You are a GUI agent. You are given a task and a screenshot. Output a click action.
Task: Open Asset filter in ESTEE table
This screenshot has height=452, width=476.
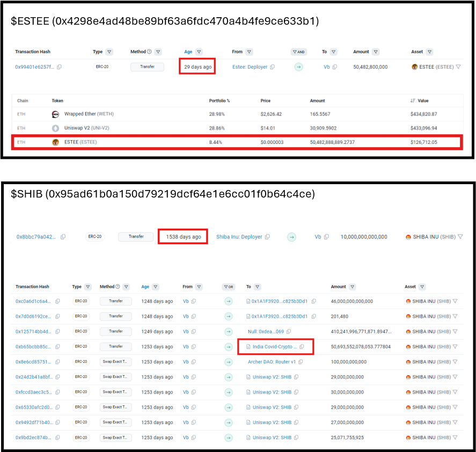click(429, 52)
